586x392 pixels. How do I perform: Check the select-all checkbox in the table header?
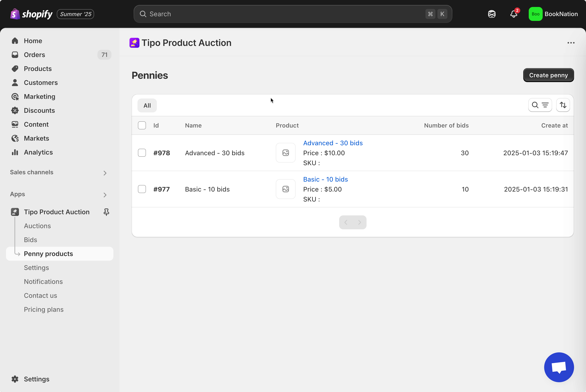pos(142,126)
